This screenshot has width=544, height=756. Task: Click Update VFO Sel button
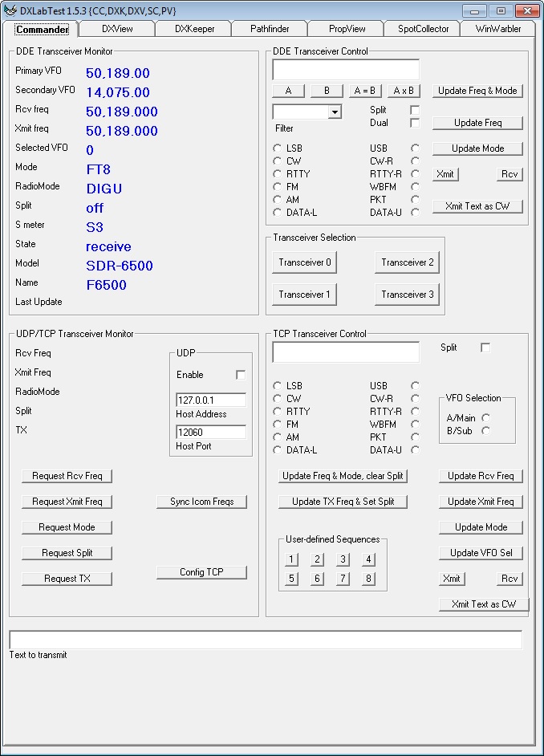[481, 553]
